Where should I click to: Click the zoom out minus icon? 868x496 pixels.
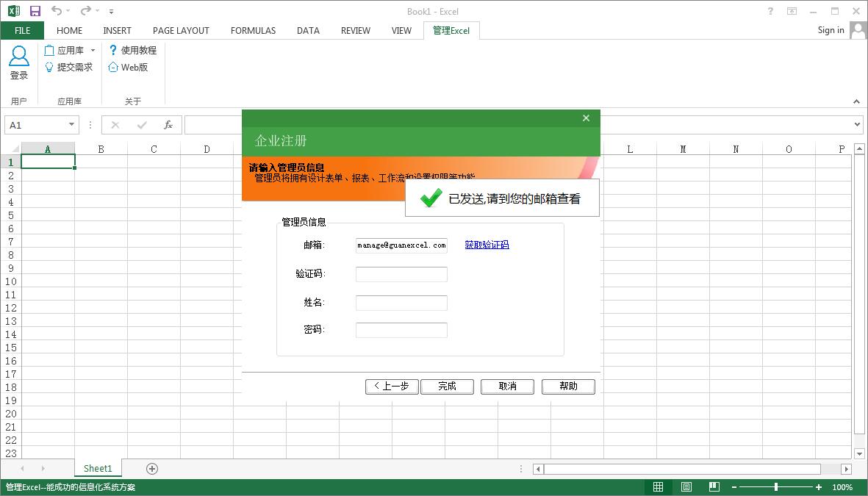click(x=734, y=487)
